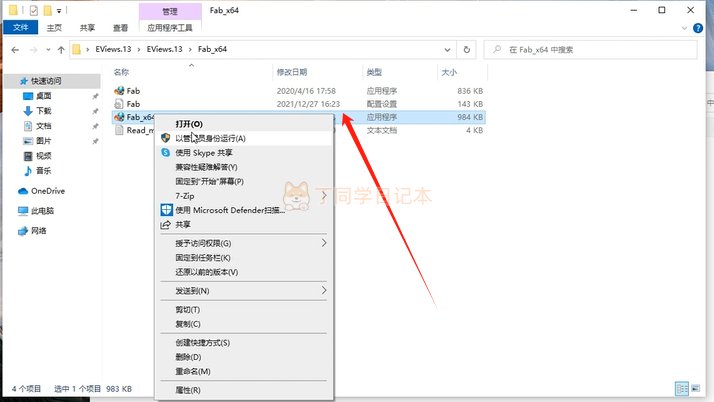Click the 984 KB size cell
Image resolution: width=714 pixels, height=402 pixels.
470,117
